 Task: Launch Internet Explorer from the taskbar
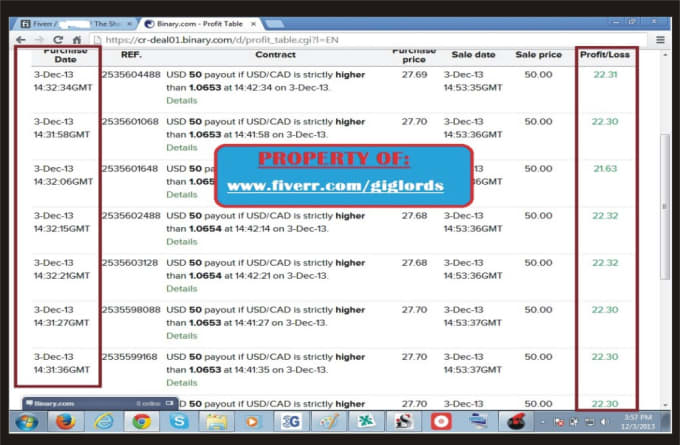(104, 421)
